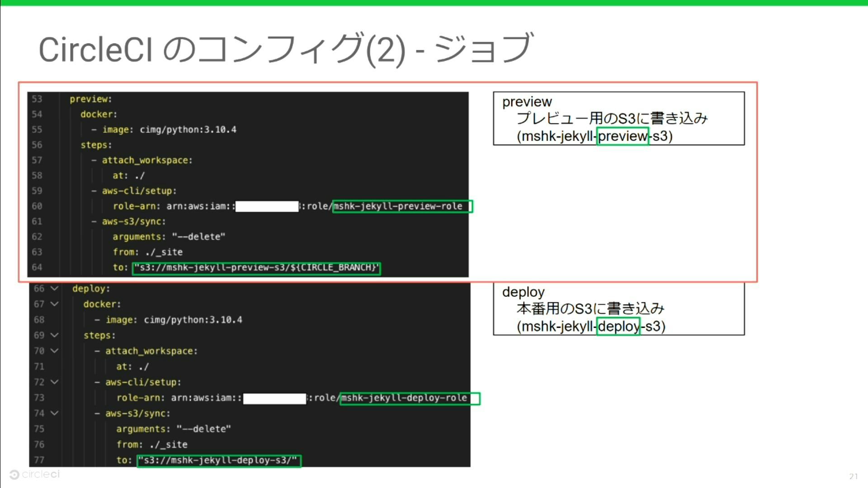Collapse the deploy block at line 66
Viewport: 868px width, 488px height.
54,288
